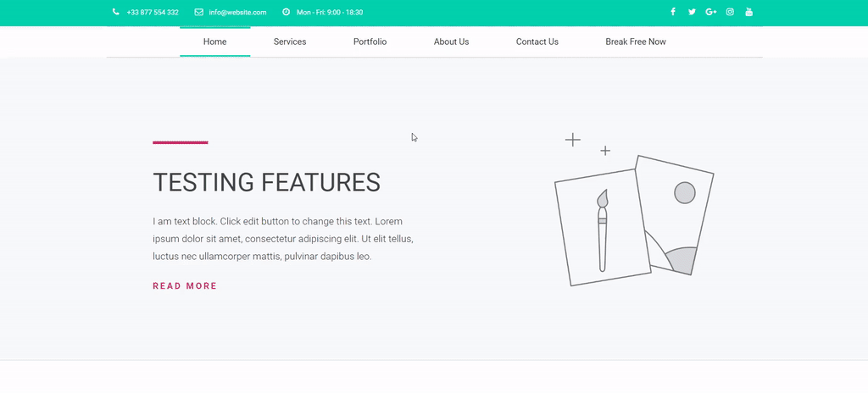Open the Instagram social link
Screen dimensions: 868x393
[730, 12]
